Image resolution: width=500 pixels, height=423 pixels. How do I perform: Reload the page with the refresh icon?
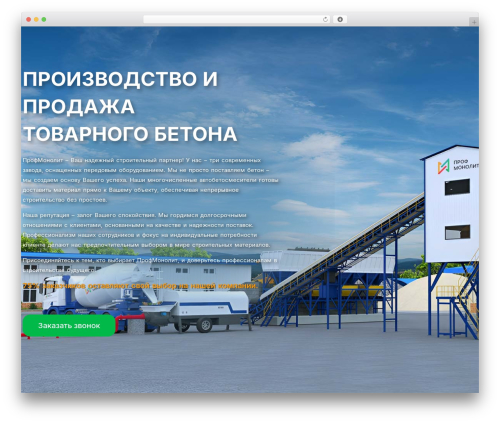(325, 20)
